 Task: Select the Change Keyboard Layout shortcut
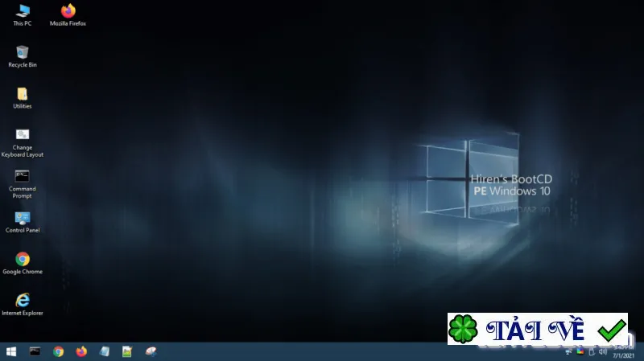[x=23, y=143]
